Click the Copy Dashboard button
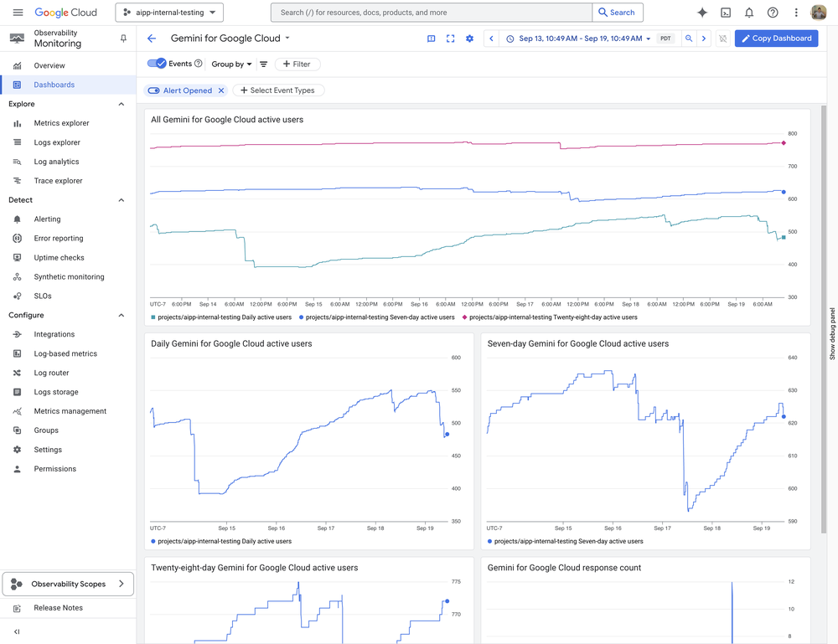838x644 pixels. click(x=776, y=39)
